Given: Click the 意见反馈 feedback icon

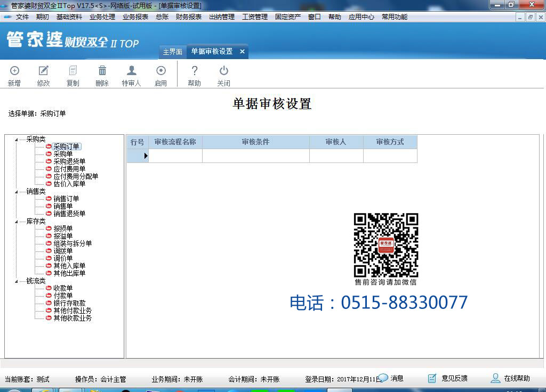Looking at the screenshot, I should pos(432,379).
